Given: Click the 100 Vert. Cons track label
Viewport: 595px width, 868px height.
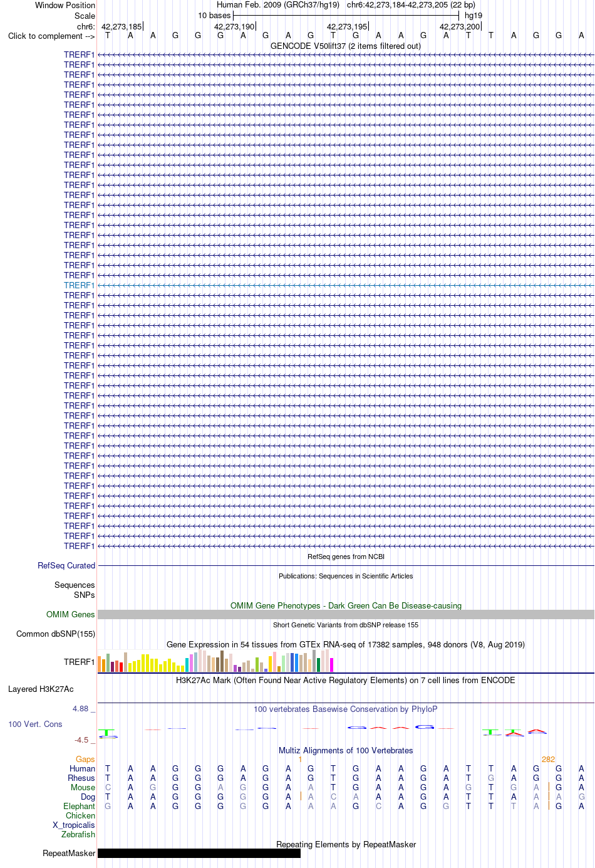Looking at the screenshot, I should pyautogui.click(x=35, y=724).
